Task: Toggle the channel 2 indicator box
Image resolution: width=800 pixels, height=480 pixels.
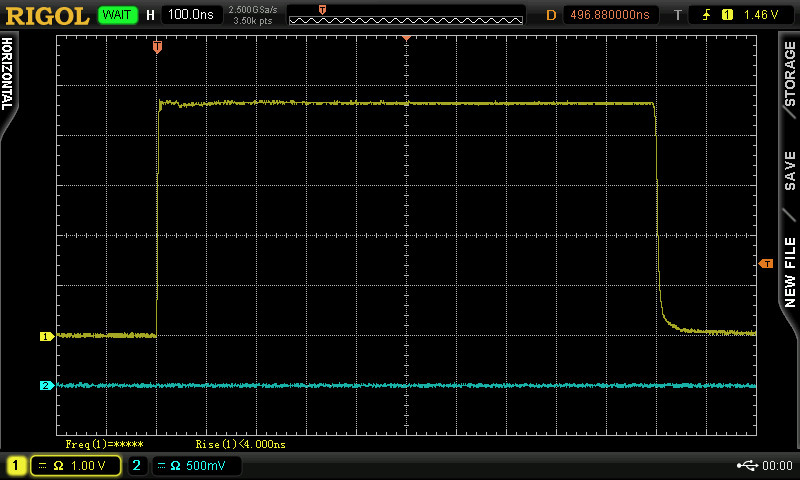Action: (138, 465)
